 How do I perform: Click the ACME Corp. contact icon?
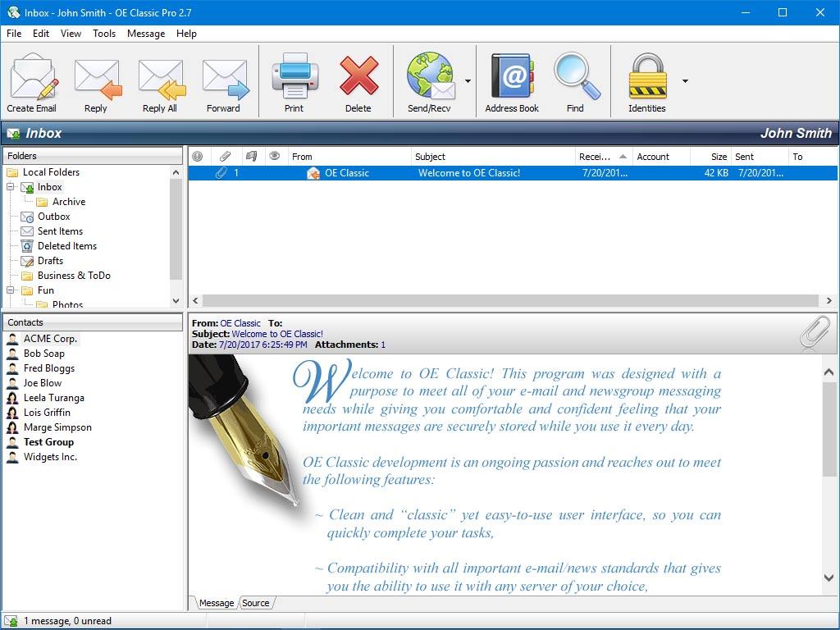(x=12, y=339)
